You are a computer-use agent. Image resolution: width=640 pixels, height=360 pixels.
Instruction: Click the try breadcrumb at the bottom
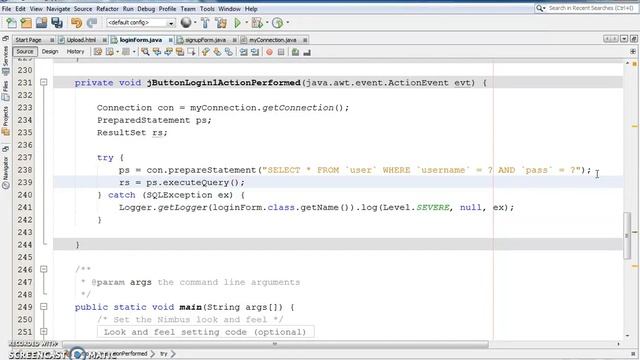coord(163,354)
